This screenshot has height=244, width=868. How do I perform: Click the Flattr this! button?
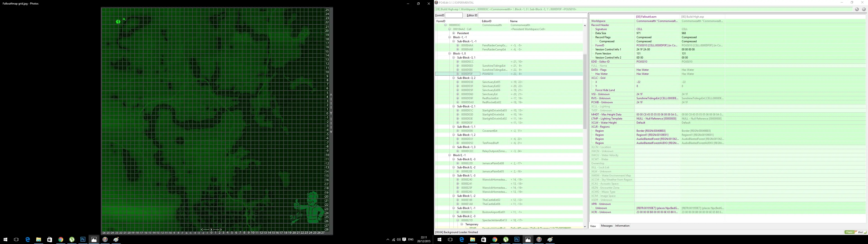tap(856, 232)
